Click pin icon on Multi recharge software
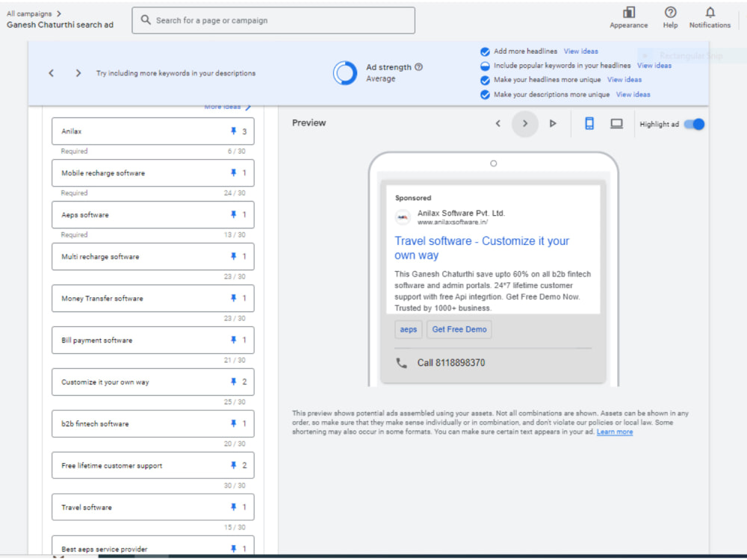The width and height of the screenshot is (747, 560). [233, 256]
